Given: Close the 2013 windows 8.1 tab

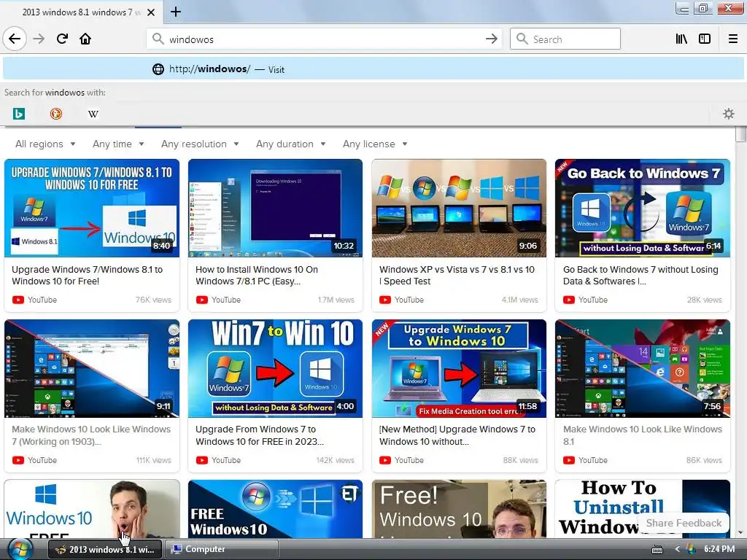Looking at the screenshot, I should tap(150, 12).
